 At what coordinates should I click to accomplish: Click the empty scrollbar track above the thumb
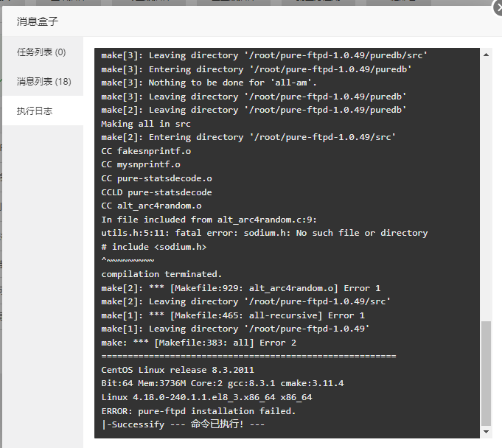coord(486,189)
